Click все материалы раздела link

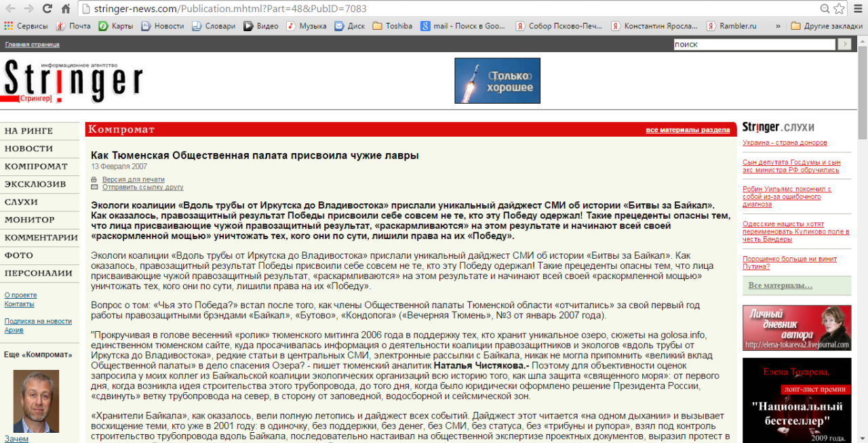[688, 130]
